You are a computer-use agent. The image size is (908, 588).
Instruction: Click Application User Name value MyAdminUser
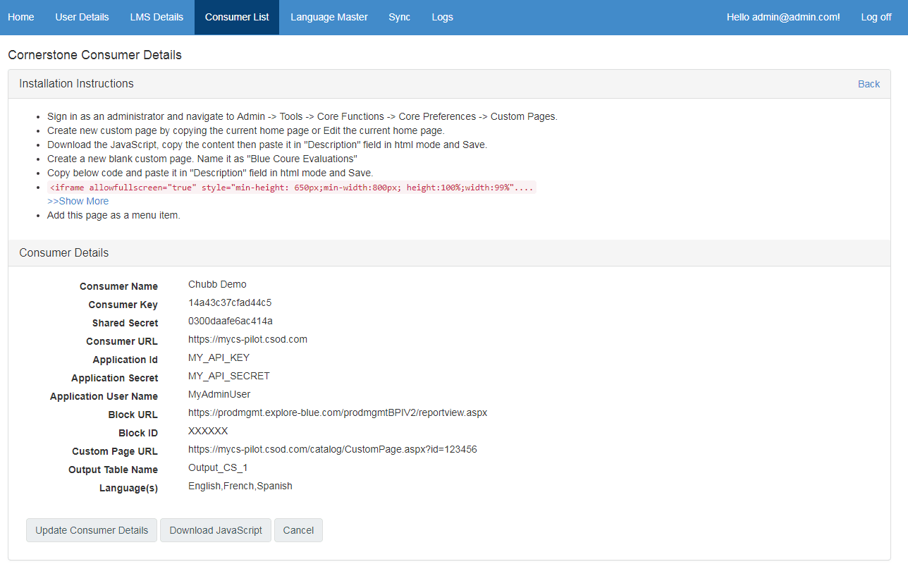(x=219, y=394)
